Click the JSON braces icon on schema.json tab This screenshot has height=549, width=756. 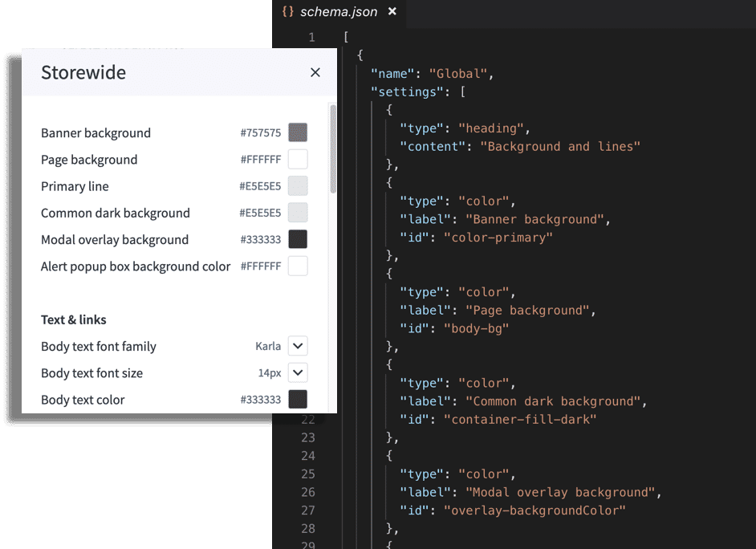[287, 11]
